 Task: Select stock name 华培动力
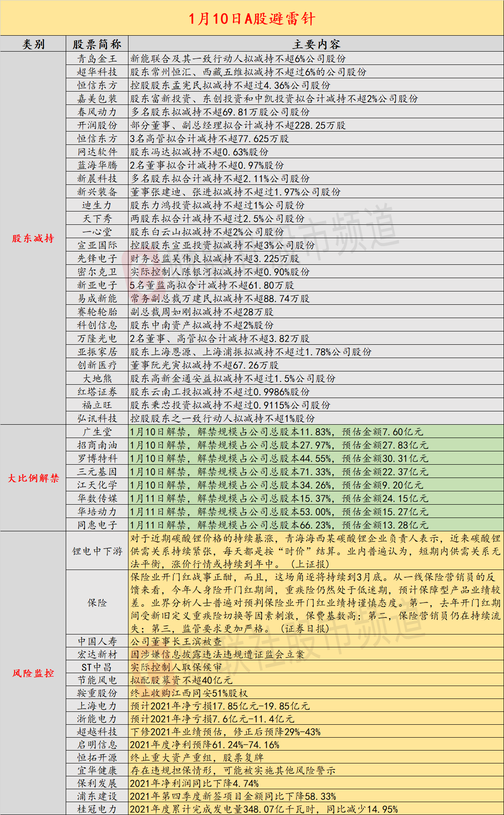[97, 512]
